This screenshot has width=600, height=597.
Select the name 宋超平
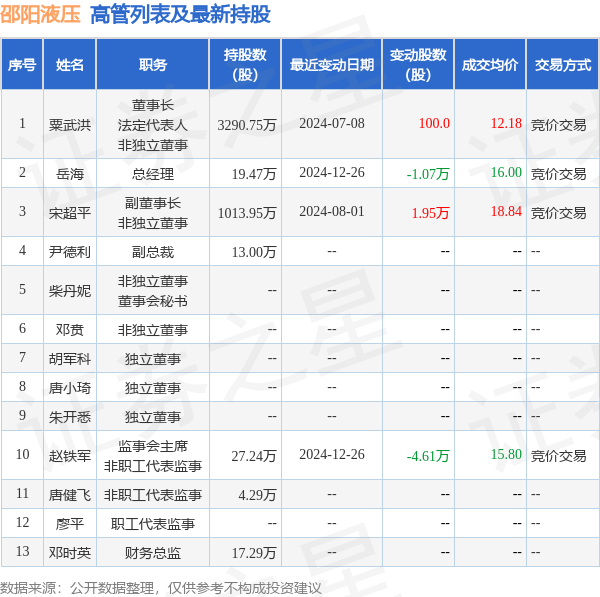point(70,212)
